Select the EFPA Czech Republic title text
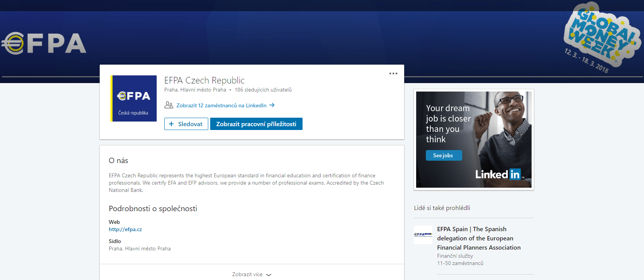 click(x=204, y=80)
